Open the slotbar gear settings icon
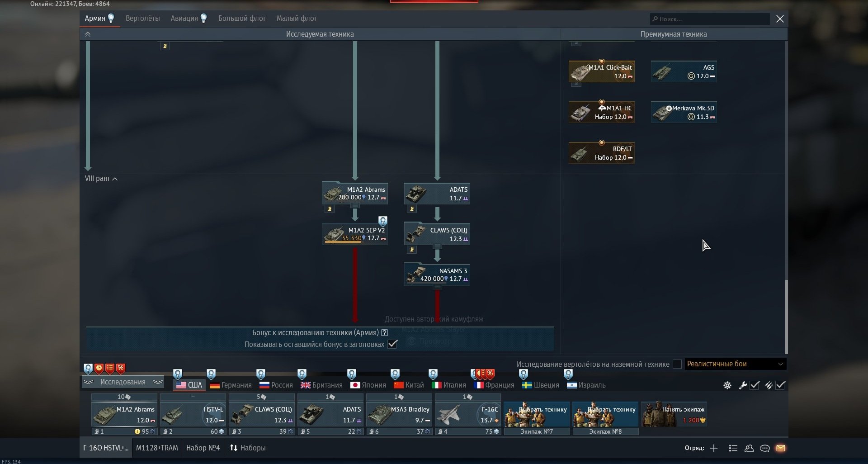 click(x=727, y=385)
